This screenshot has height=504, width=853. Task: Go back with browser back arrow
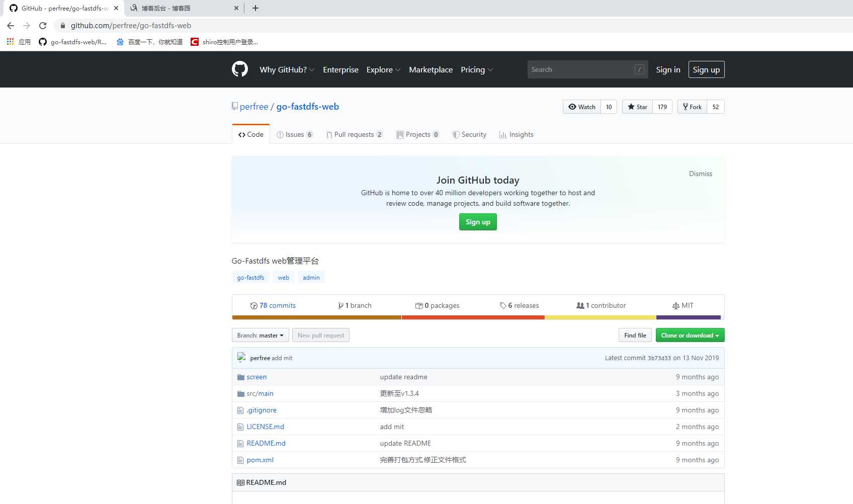11,26
